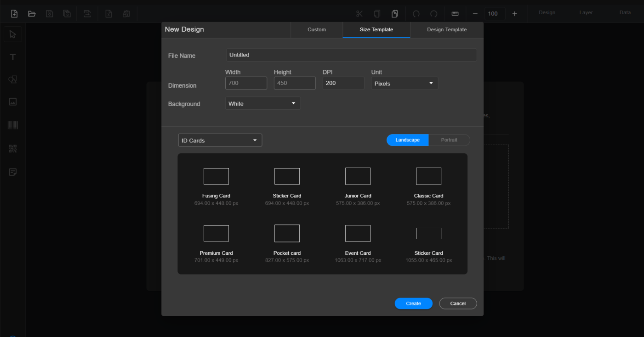Switch to the Custom tab
This screenshot has height=337, width=644.
pyautogui.click(x=317, y=30)
